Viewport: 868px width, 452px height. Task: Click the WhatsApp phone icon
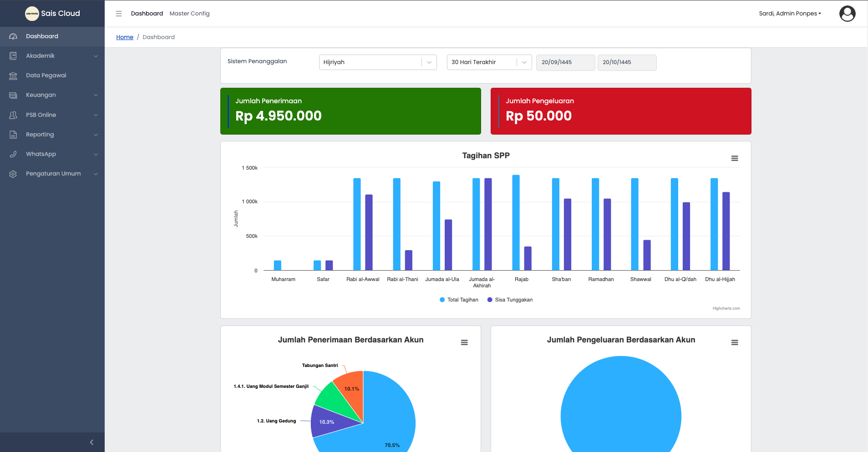[13, 154]
